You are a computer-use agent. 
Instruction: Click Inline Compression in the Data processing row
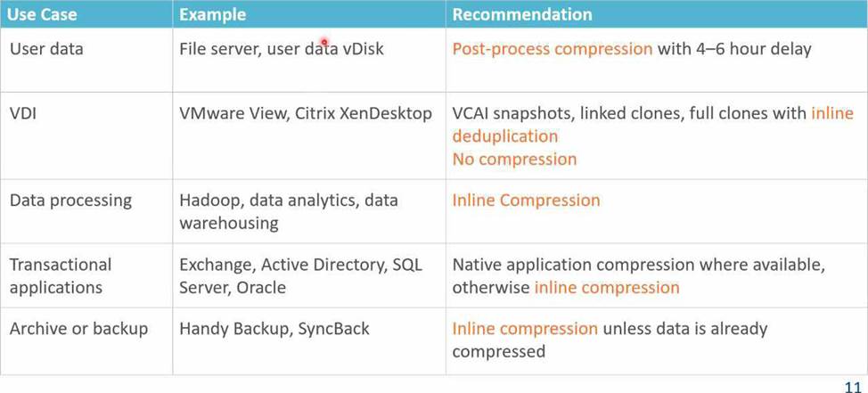pyautogui.click(x=526, y=201)
